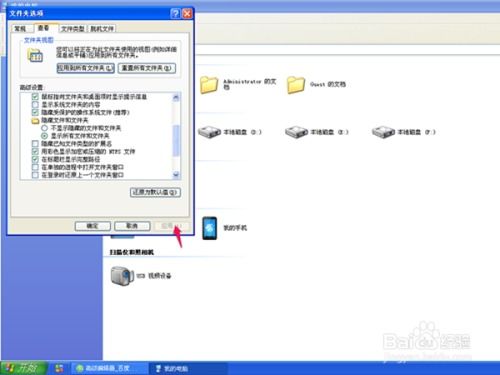Open the 我的手机 phone icon
The width and height of the screenshot is (500, 375).
point(210,228)
